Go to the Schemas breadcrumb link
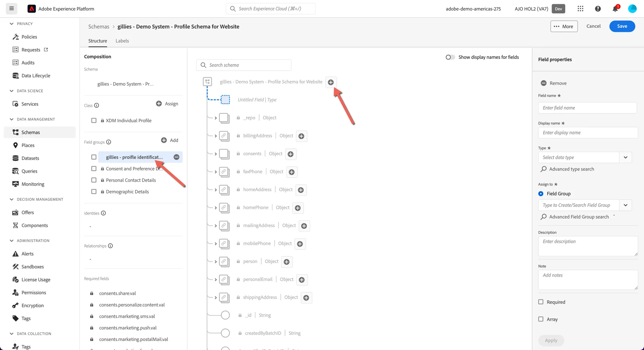 [99, 27]
